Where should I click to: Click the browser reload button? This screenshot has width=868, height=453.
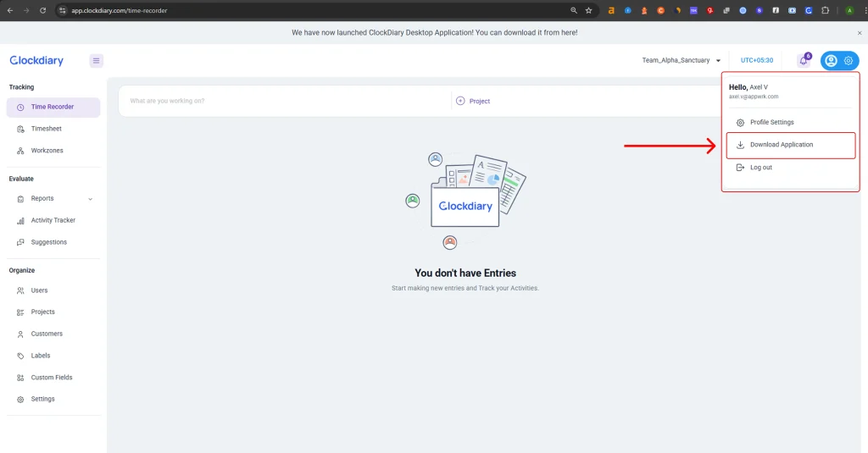click(x=42, y=10)
